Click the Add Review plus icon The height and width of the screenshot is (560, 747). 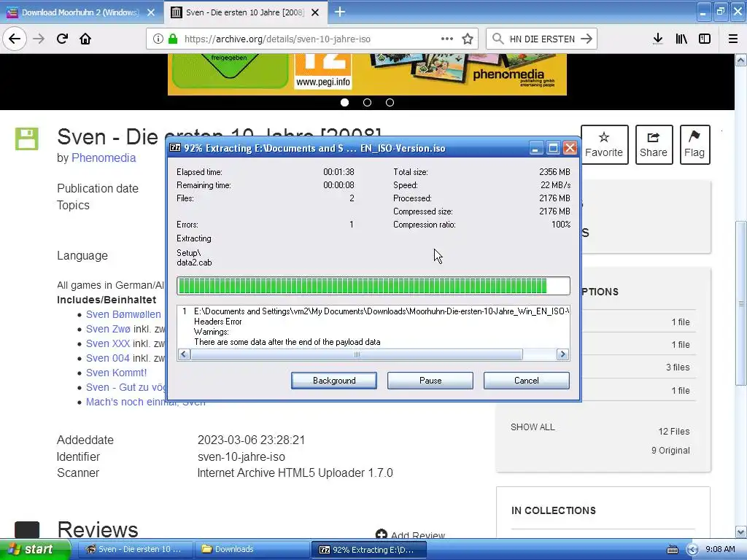381,534
